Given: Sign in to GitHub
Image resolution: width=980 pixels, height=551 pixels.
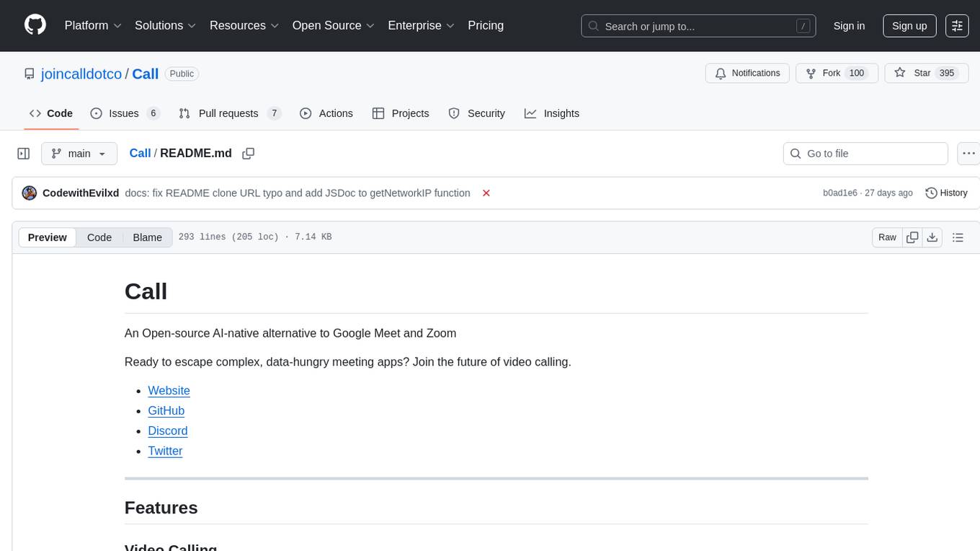Looking at the screenshot, I should tap(849, 26).
